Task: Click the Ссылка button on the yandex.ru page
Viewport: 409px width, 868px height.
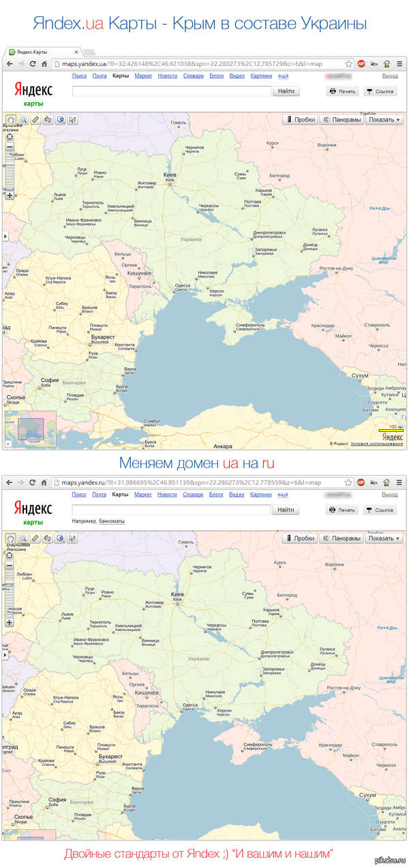Action: pyautogui.click(x=380, y=510)
